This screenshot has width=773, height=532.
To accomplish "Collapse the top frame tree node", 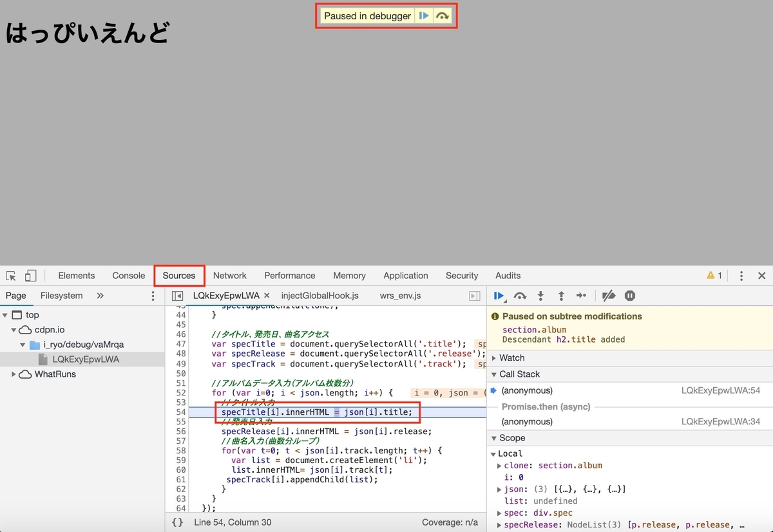I will [x=5, y=315].
